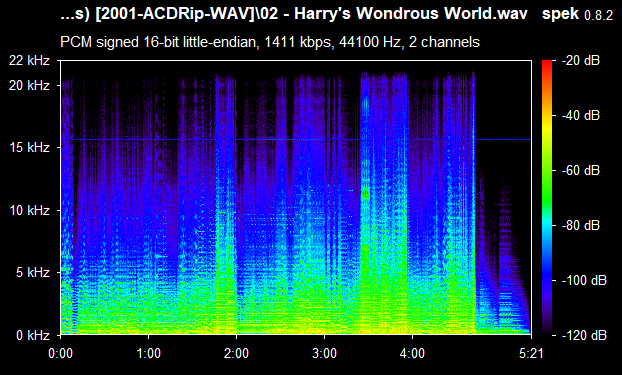Image resolution: width=622 pixels, height=375 pixels.
Task: Click the 5:21 end time marker
Action: (531, 353)
